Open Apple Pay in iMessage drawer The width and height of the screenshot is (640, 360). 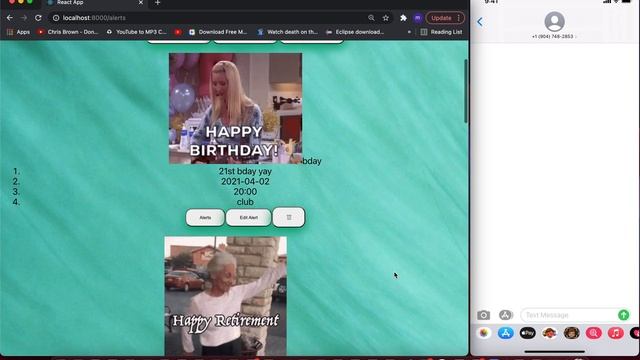pyautogui.click(x=527, y=333)
